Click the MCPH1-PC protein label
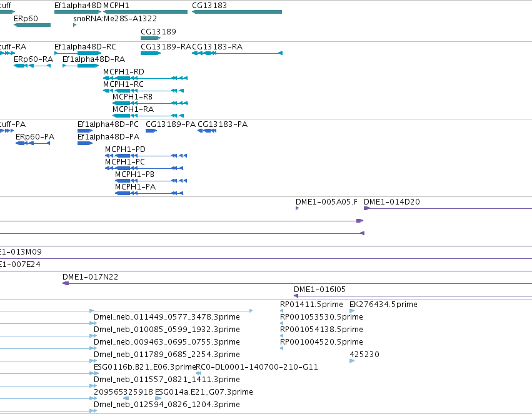This screenshot has width=532, height=414. 125,162
